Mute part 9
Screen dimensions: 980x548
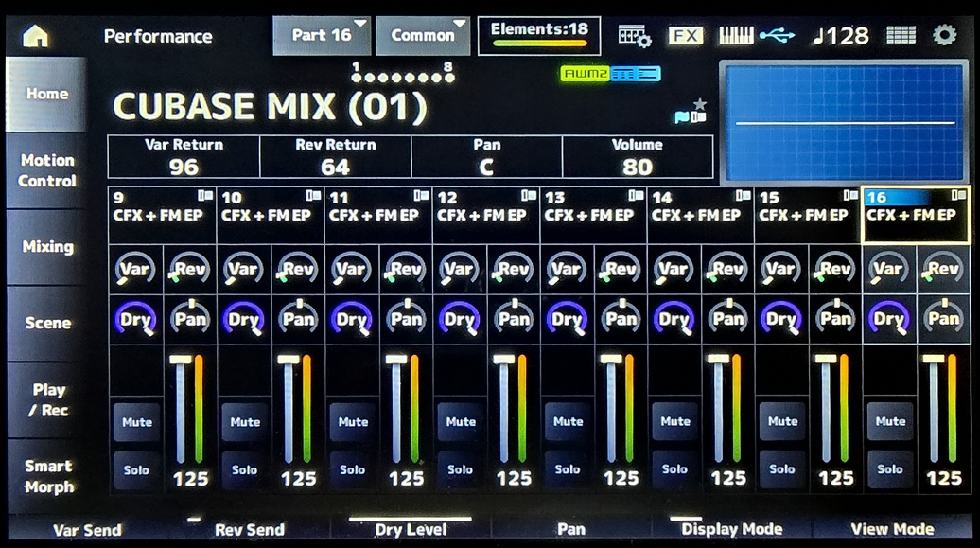(x=137, y=422)
